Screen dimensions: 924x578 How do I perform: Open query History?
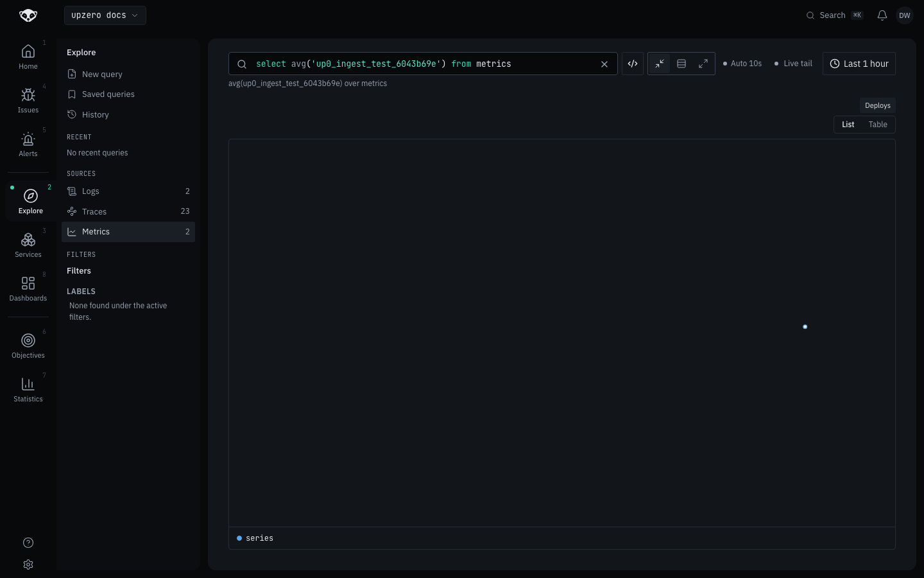128,115
